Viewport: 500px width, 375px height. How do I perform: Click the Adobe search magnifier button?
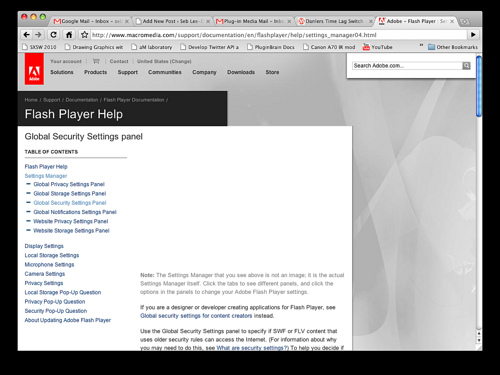(466, 66)
